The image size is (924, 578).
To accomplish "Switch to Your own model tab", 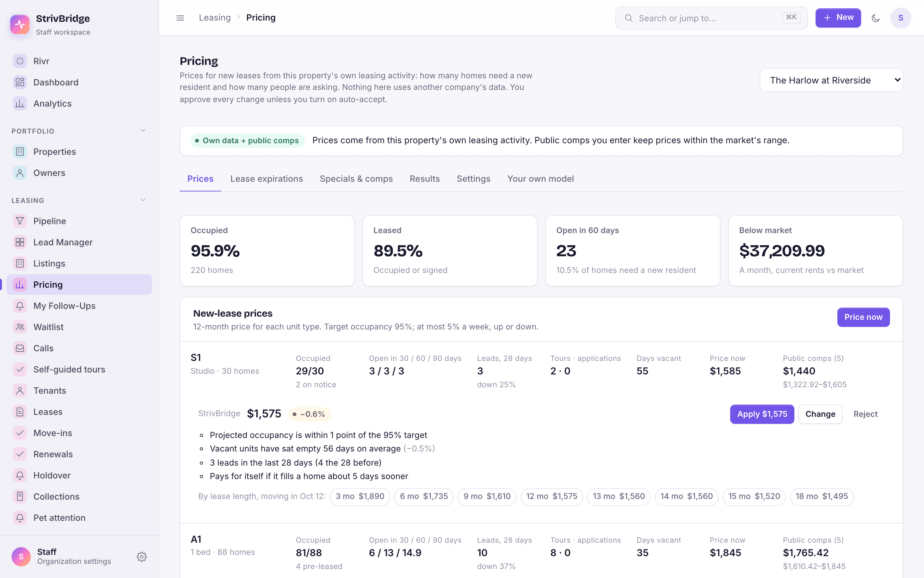I will [x=540, y=179].
